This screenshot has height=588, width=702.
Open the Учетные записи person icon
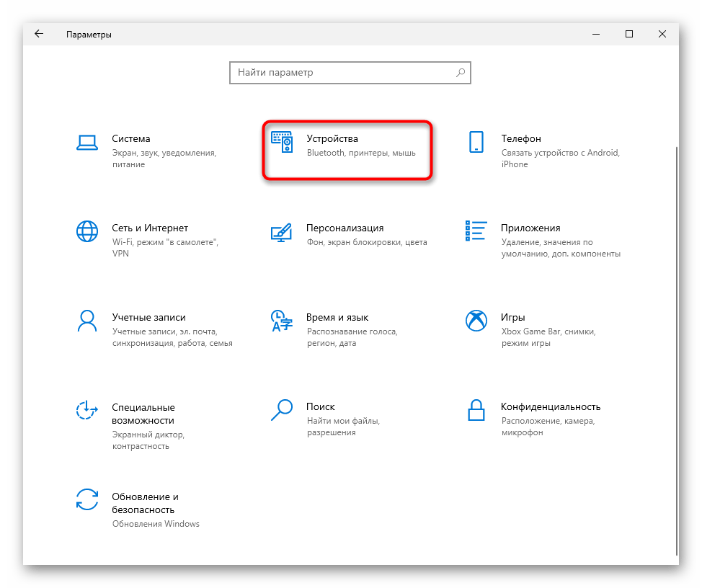click(x=87, y=321)
